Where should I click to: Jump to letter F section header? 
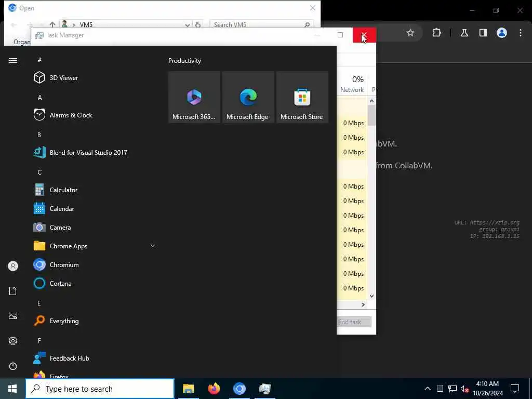click(39, 341)
